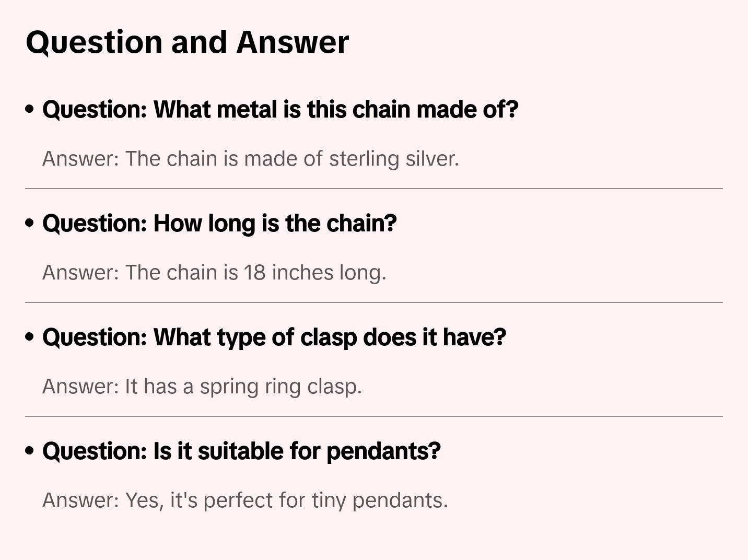Click 'Answer:' label under the metal question
This screenshot has width=748, height=560.
[x=81, y=159]
